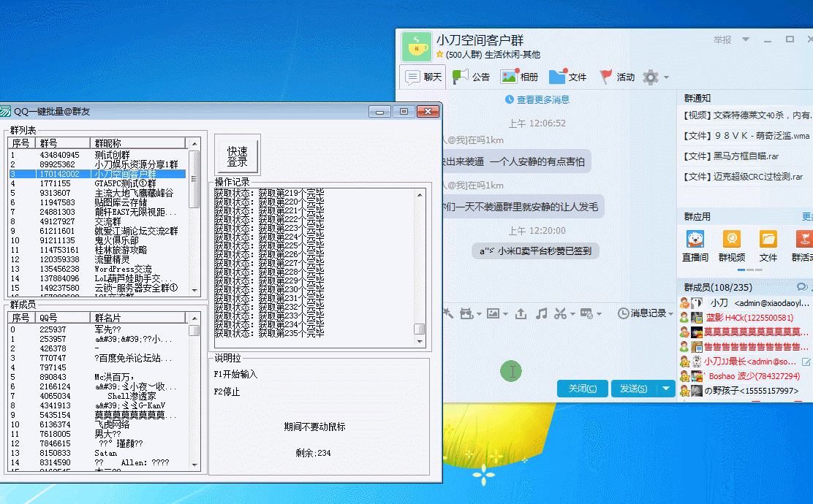Click the 发送(S) send button
The height and width of the screenshot is (504, 813).
pyautogui.click(x=634, y=388)
